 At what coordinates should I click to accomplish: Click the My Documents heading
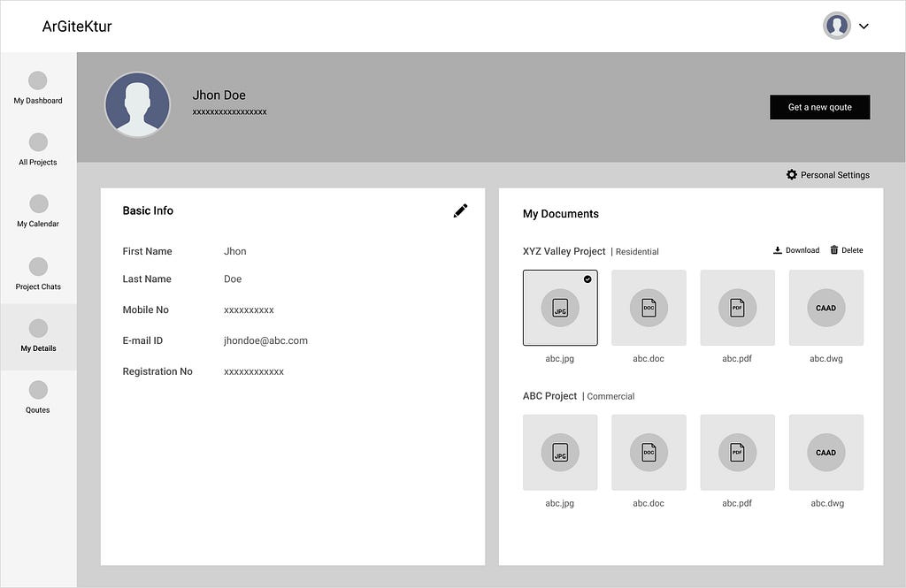tap(560, 214)
